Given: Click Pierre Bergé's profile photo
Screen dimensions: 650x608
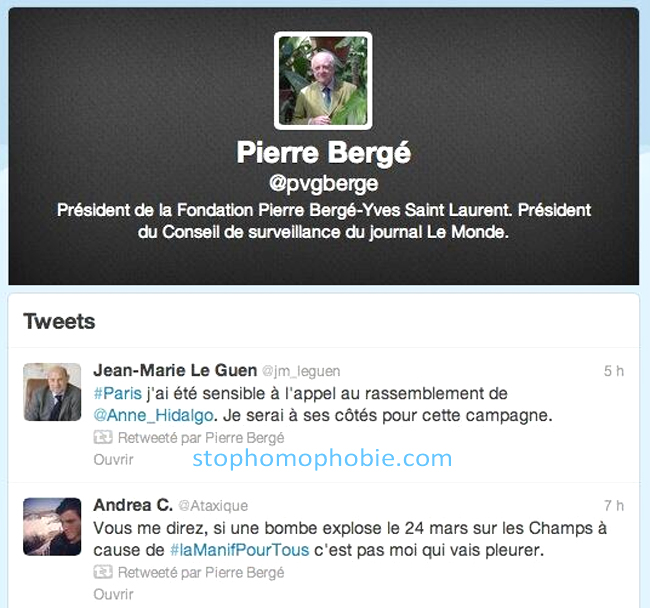Looking at the screenshot, I should pos(323,80).
